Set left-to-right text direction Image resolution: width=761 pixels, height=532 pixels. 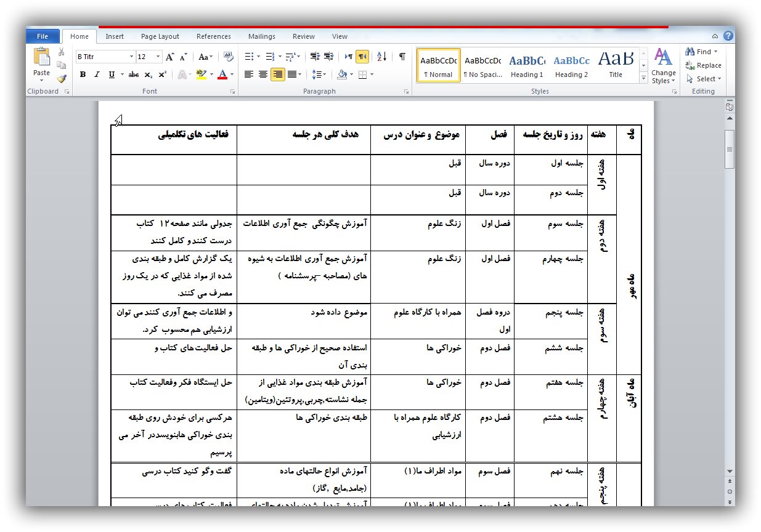click(349, 57)
